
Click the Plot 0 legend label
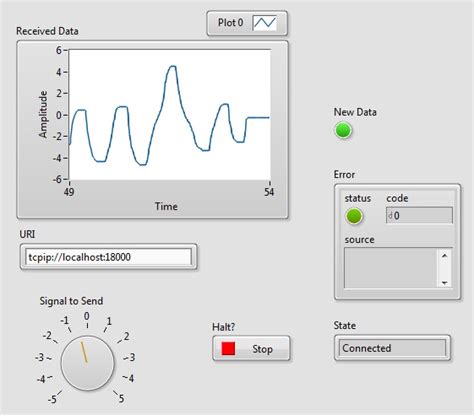[230, 23]
